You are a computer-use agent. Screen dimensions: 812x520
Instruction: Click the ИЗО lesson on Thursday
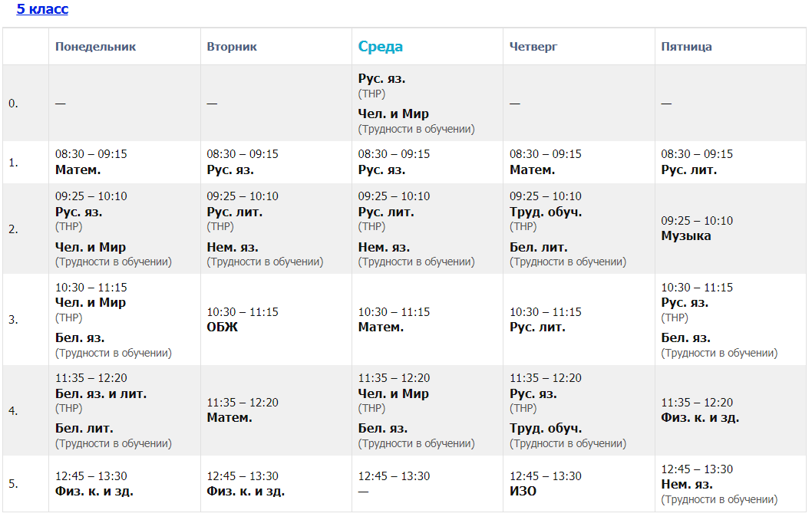pos(523,492)
